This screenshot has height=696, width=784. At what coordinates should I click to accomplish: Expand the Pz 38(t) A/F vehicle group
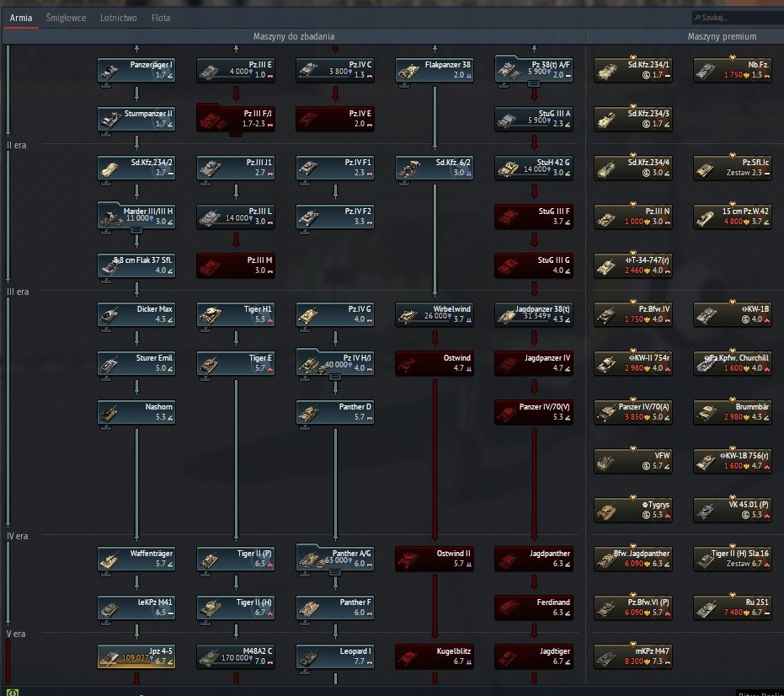pos(534,70)
